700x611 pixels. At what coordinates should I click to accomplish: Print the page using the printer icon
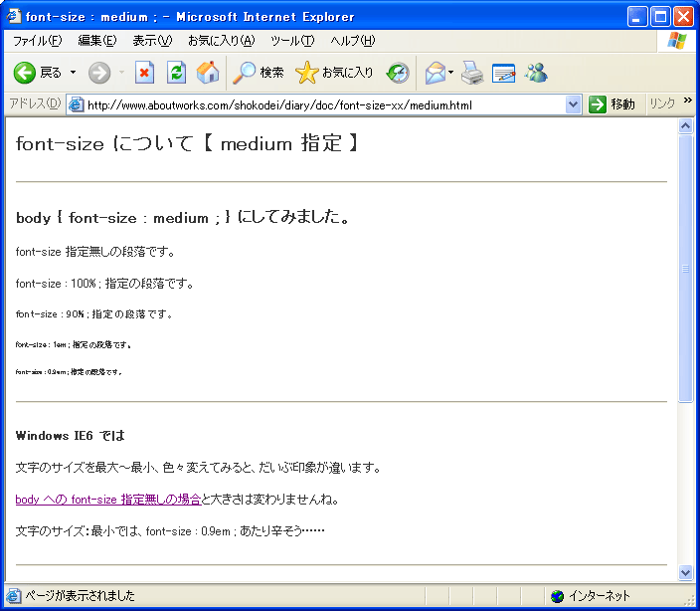(472, 73)
